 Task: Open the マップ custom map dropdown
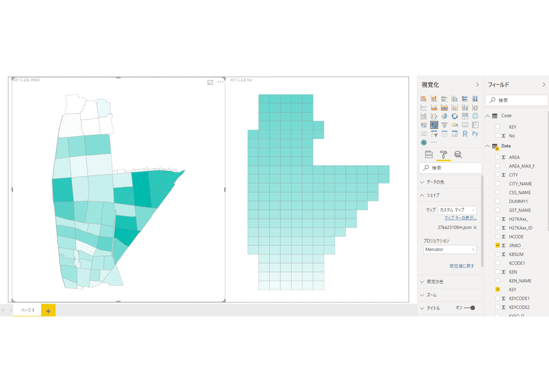click(457, 210)
